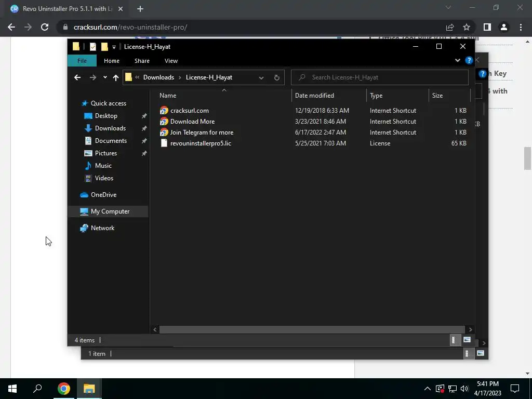532x399 pixels.
Task: Open the volume control in system tray
Action: pyautogui.click(x=464, y=389)
